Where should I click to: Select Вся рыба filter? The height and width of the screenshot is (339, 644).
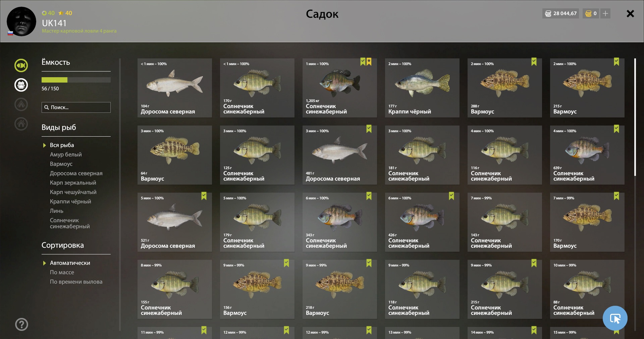(x=62, y=145)
